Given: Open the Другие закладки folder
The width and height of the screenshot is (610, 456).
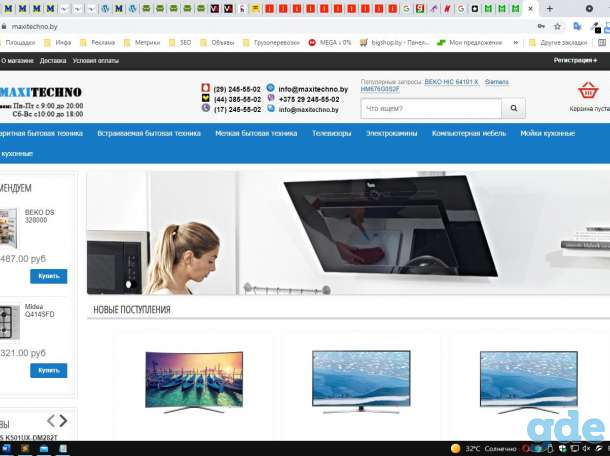Looking at the screenshot, I should pyautogui.click(x=558, y=42).
